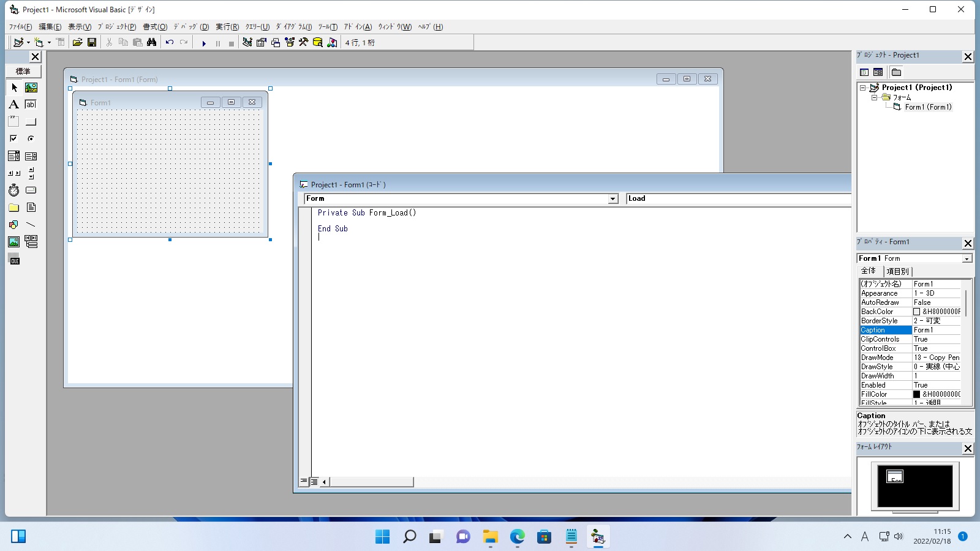Image resolution: width=980 pixels, height=551 pixels.
Task: Save the project with the floppy disk icon
Action: tap(92, 42)
